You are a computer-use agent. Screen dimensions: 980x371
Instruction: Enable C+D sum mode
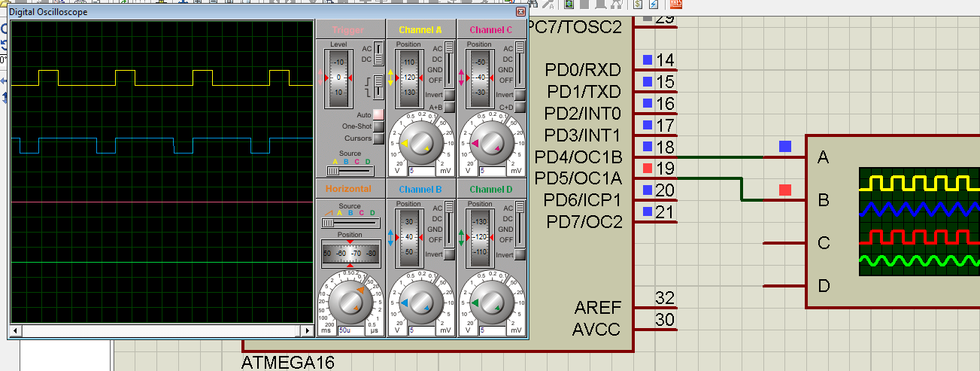click(520, 108)
